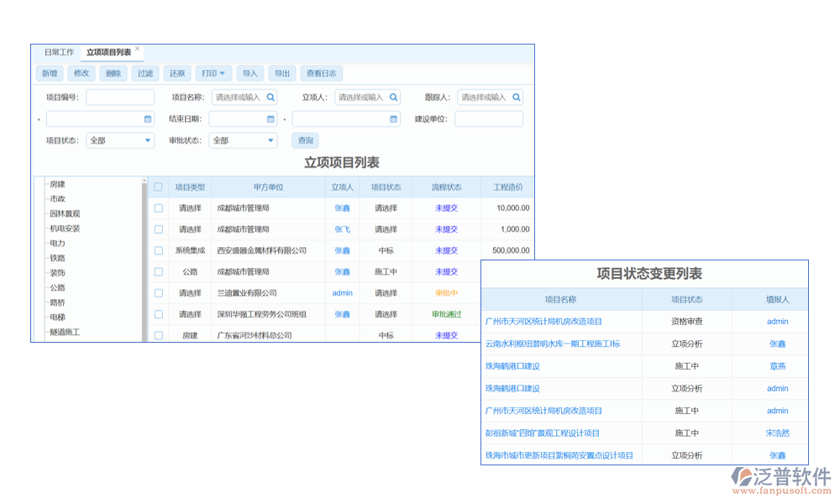Select the checkbox for 兰迪置业有限公司 row

pos(158,293)
